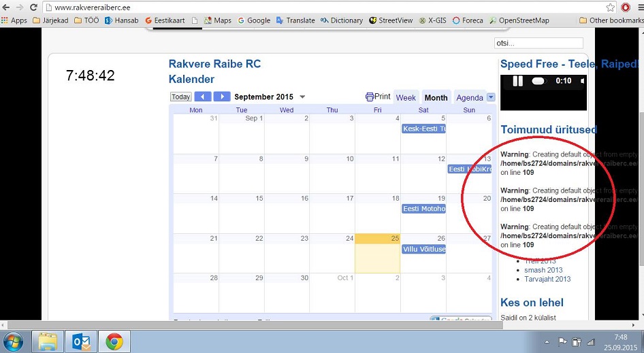Click the otsi search field
Viewport: 644px width, 353px height.
click(538, 43)
